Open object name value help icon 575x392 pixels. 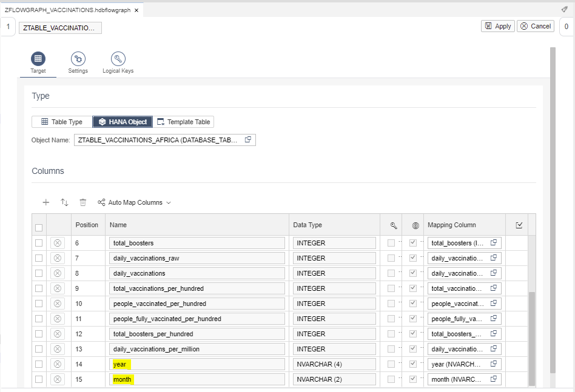pyautogui.click(x=248, y=139)
